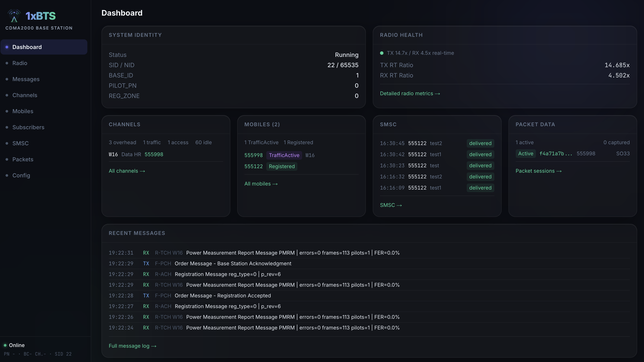
Task: Click delivered badge for 16:30:45 SMS
Action: (x=480, y=143)
